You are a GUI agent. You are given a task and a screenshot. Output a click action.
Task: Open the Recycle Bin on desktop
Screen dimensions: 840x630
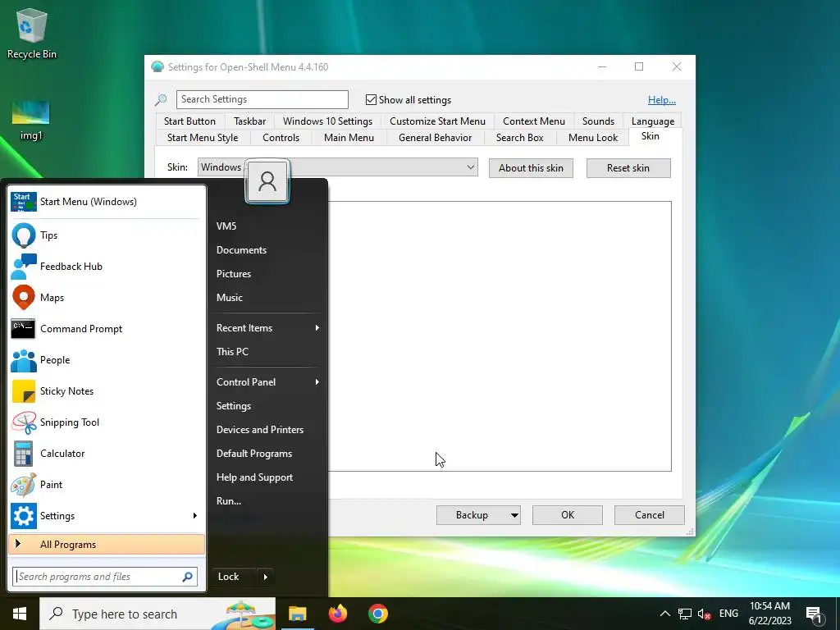tap(32, 34)
